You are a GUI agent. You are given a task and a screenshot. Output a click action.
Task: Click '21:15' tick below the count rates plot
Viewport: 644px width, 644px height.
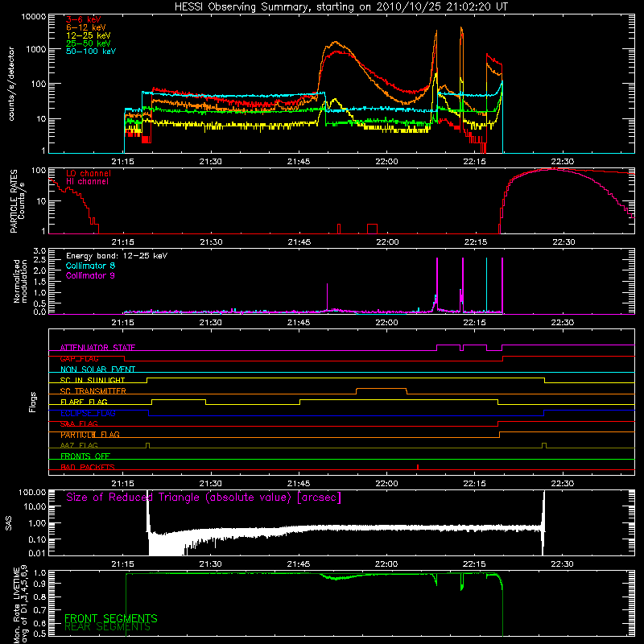pos(123,162)
